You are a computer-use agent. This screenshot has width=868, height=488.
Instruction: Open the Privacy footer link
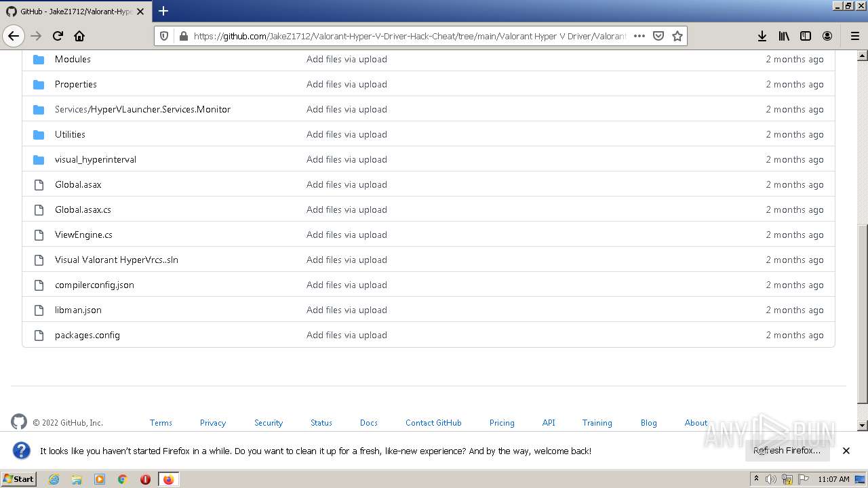[x=213, y=422]
